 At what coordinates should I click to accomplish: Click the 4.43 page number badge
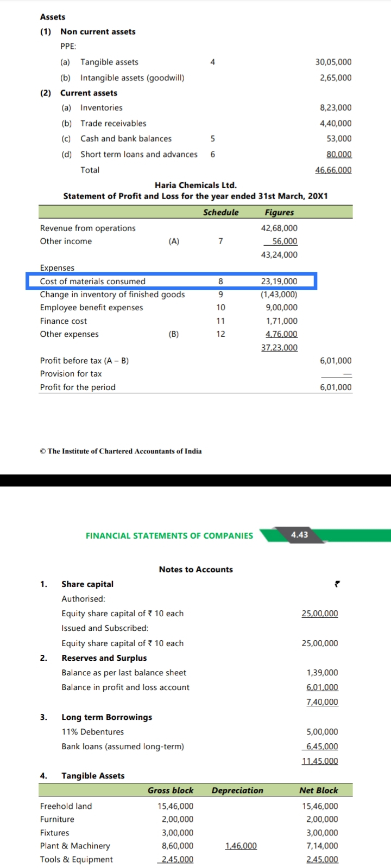299,535
